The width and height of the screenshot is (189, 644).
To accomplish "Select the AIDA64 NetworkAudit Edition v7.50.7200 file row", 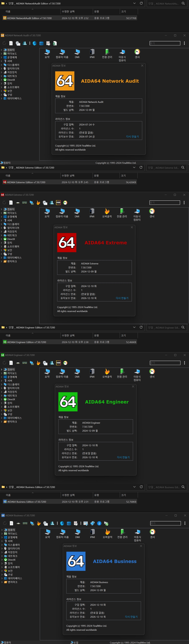I will pyautogui.click(x=70, y=18).
